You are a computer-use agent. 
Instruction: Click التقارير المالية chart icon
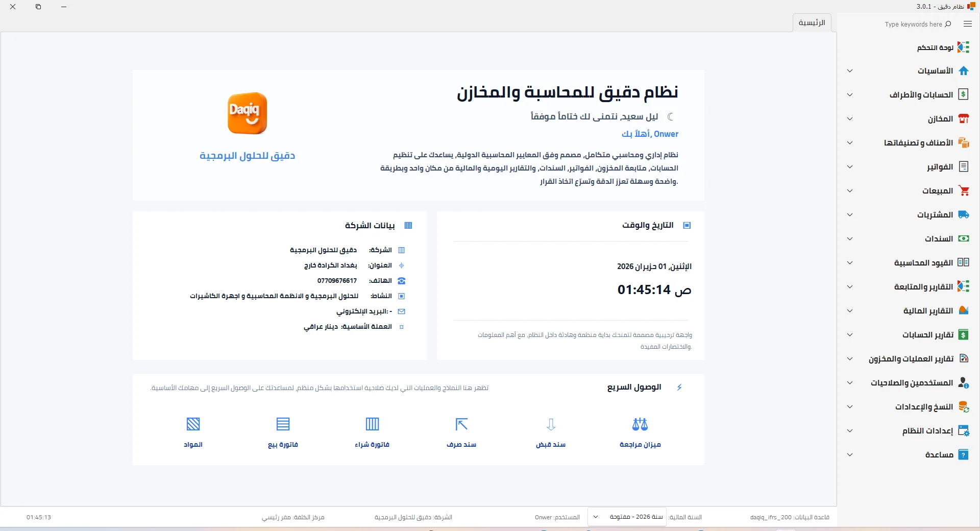pyautogui.click(x=963, y=310)
